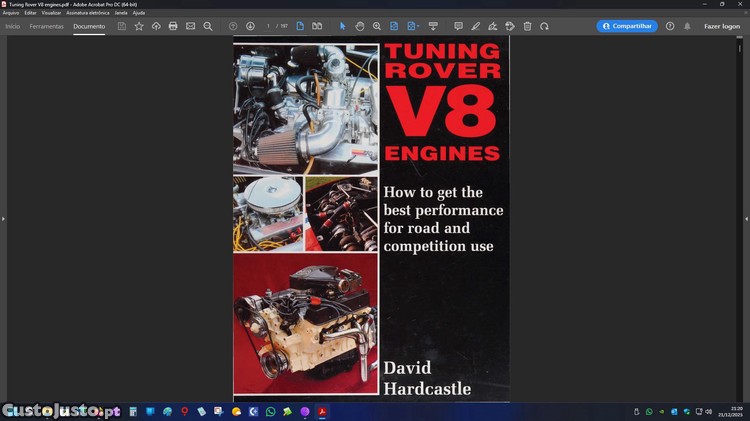Toggle two-page view mode
Image resolution: width=750 pixels, height=421 pixels.
[x=317, y=26]
